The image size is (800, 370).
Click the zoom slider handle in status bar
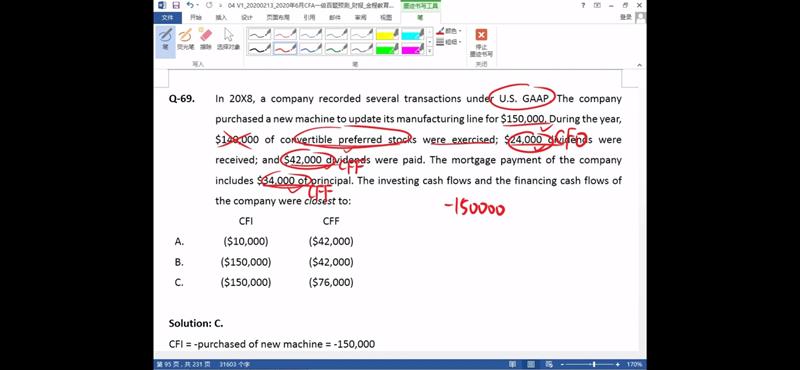(x=594, y=364)
